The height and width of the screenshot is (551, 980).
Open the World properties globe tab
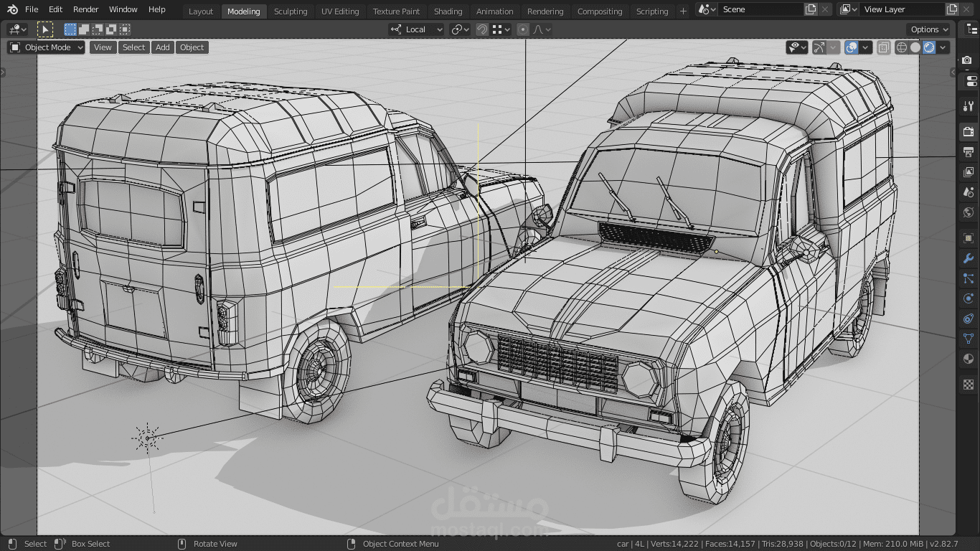[969, 212]
